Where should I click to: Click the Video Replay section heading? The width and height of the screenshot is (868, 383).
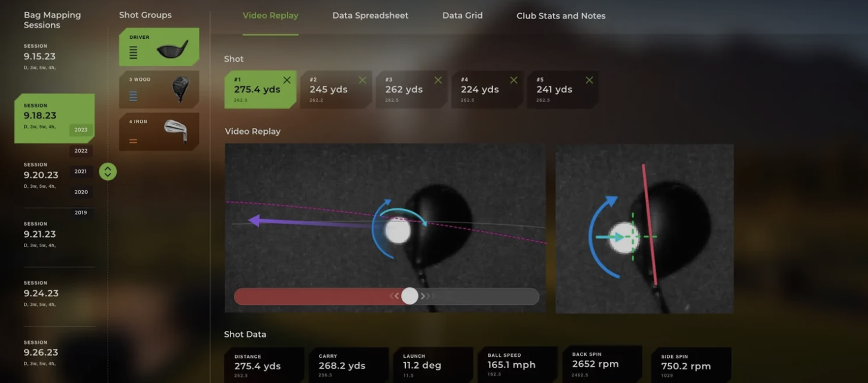point(253,131)
